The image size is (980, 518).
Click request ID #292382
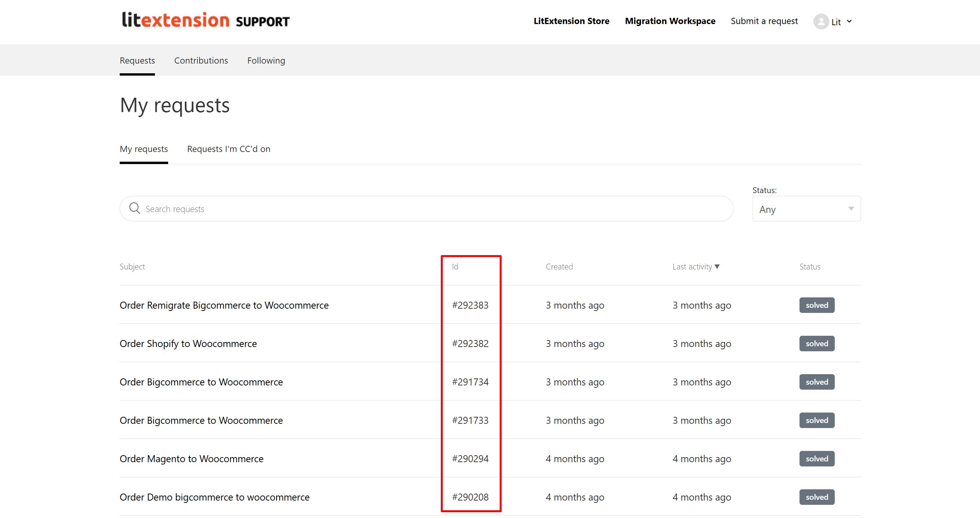point(470,344)
